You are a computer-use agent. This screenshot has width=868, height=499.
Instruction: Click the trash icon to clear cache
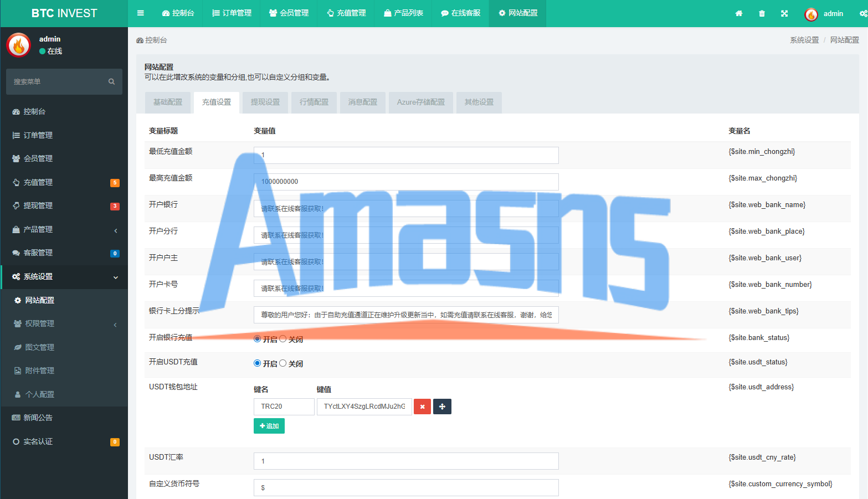[x=762, y=13]
